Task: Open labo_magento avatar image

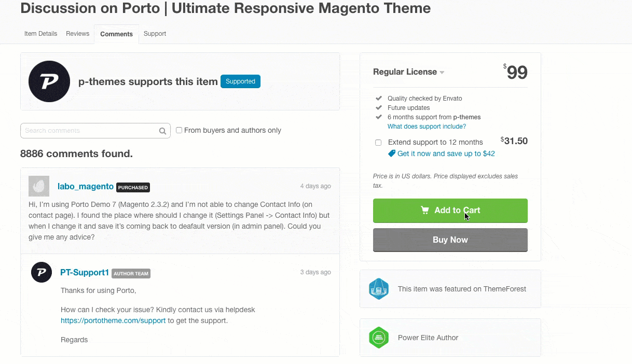Action: pyautogui.click(x=39, y=186)
